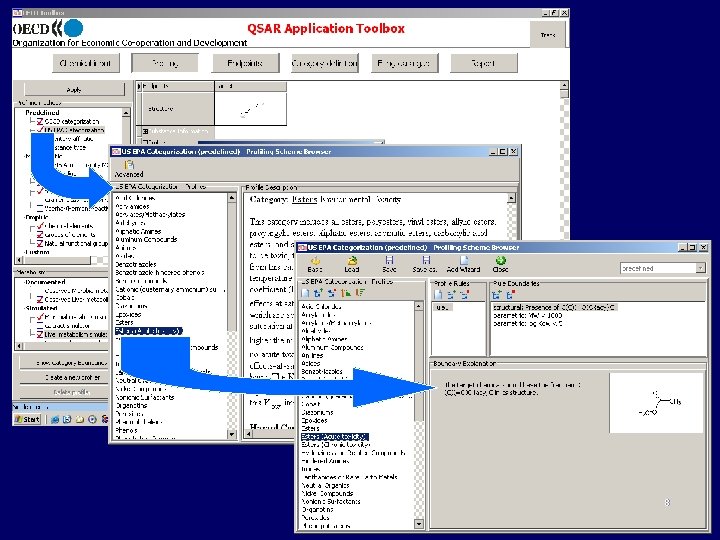The width and height of the screenshot is (720, 540).
Task: Click the ester structure image in Boundary Explanation
Action: [x=656, y=403]
